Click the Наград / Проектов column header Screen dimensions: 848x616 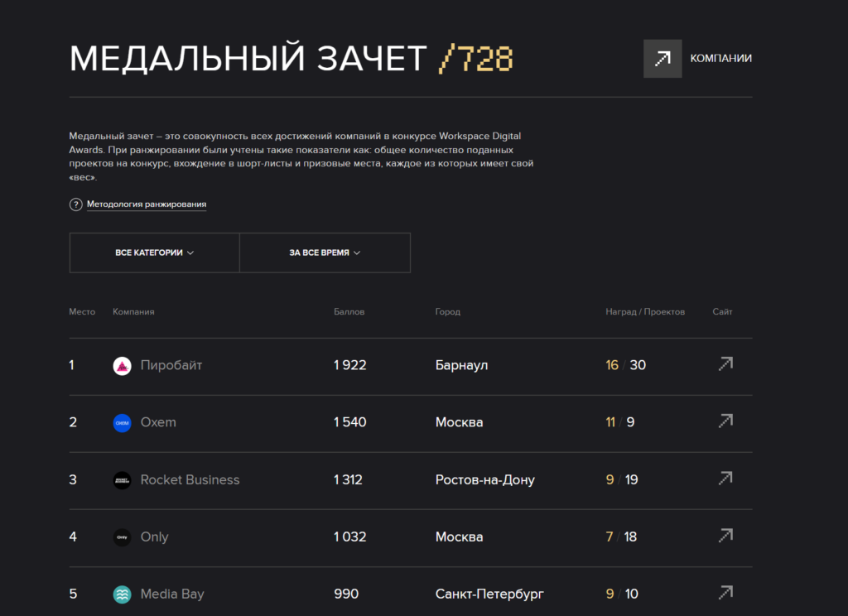point(645,312)
